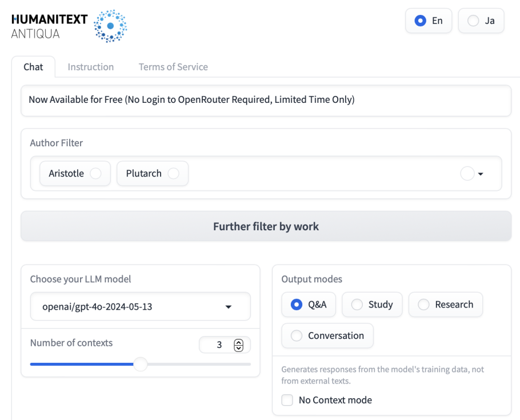Click the Number of contexts slider handle
Image resolution: width=520 pixels, height=420 pixels.
140,364
